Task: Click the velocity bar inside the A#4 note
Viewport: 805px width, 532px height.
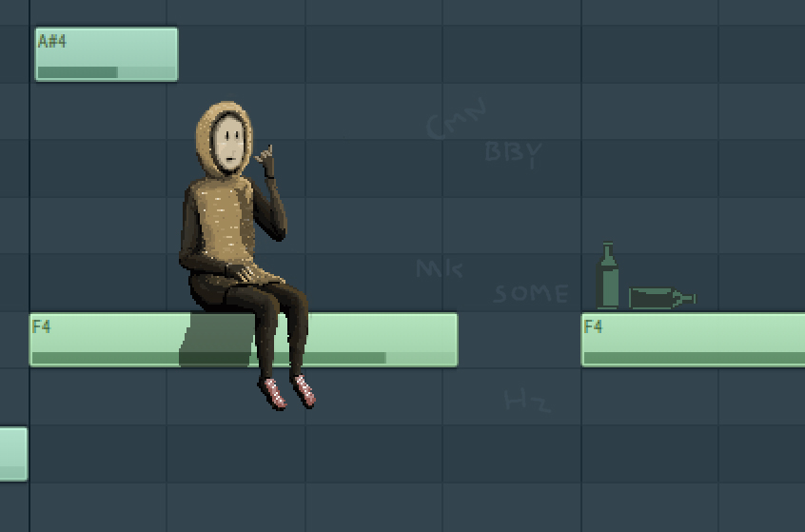Action: pos(77,72)
